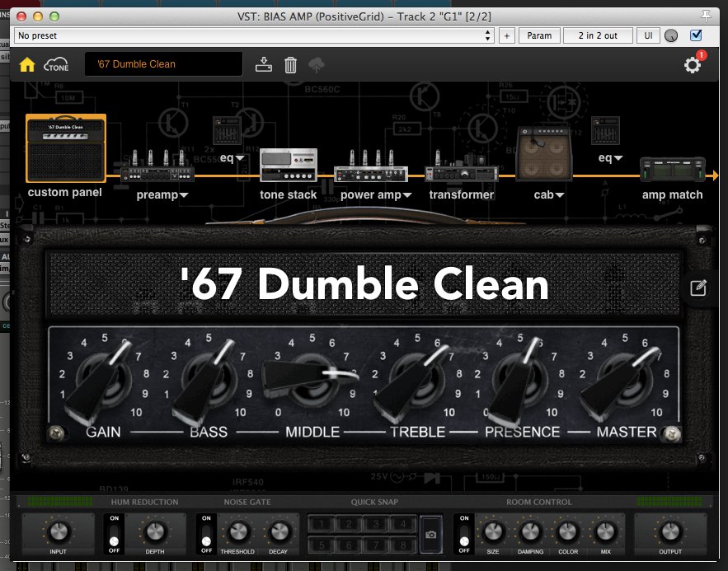Viewport: 728px width, 571px height.
Task: Select Quick Snap slot 7
Action: tap(376, 545)
